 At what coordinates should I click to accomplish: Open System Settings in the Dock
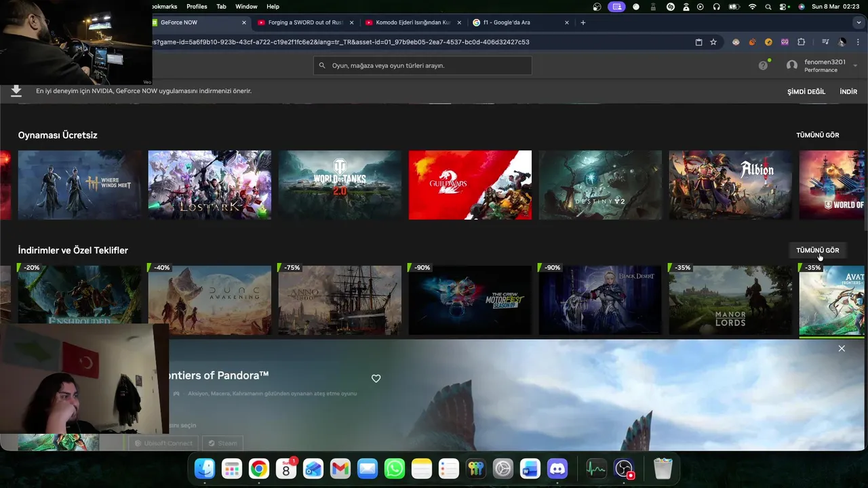coord(503,468)
